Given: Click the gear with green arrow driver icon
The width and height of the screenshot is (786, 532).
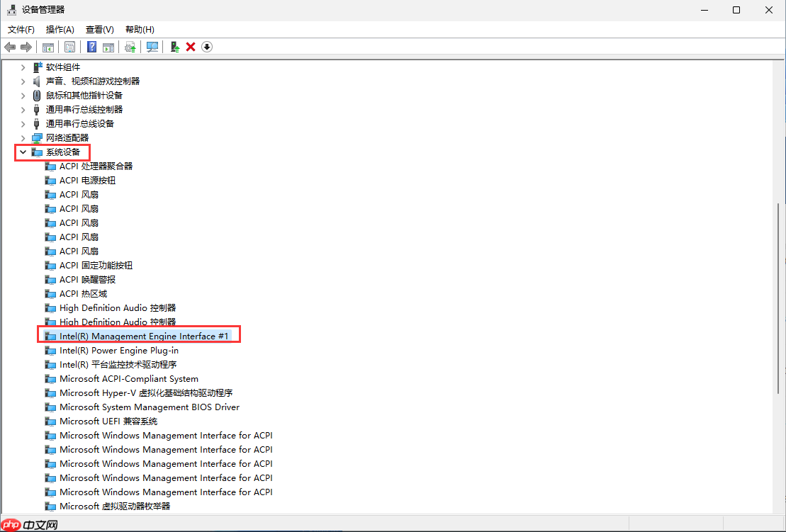Looking at the screenshot, I should (130, 47).
